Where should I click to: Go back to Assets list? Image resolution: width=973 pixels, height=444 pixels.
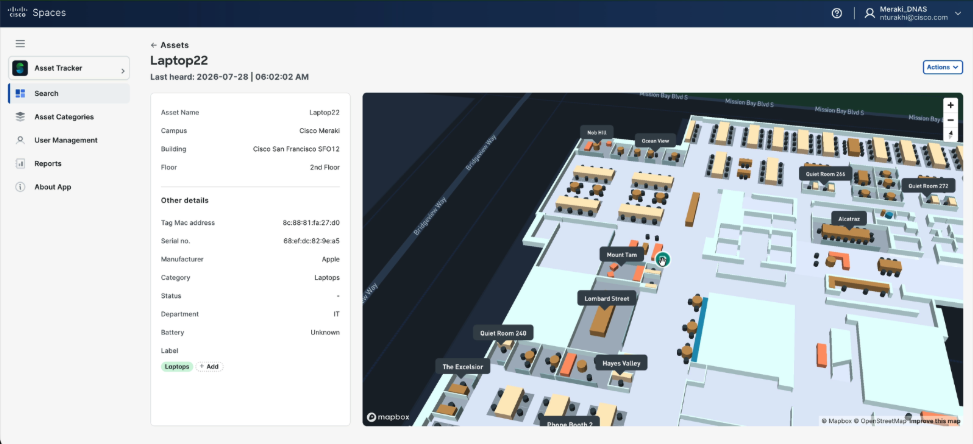[x=169, y=45]
